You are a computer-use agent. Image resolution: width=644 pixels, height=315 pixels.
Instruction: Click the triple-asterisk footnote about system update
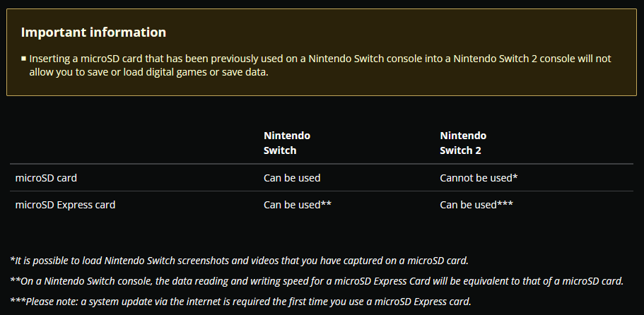pos(240,302)
